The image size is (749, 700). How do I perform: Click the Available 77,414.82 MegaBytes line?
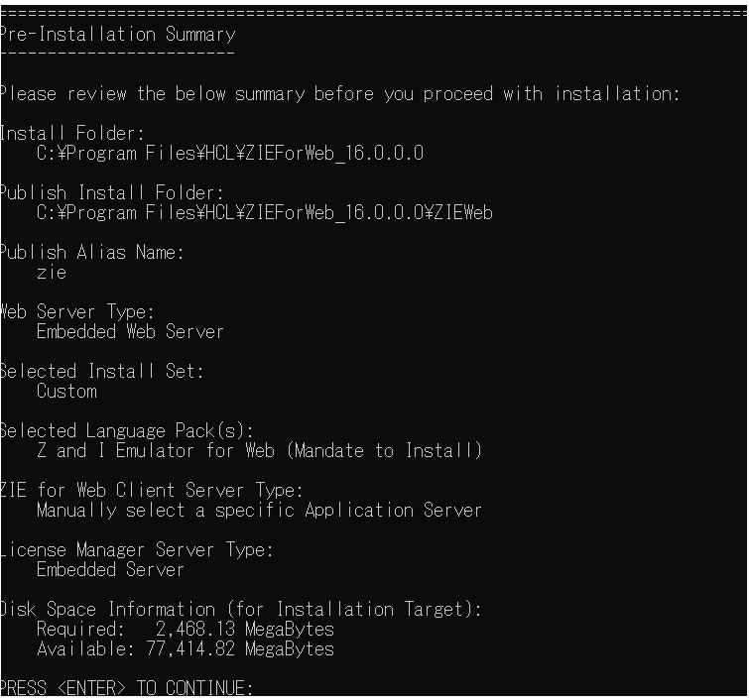coord(186,649)
